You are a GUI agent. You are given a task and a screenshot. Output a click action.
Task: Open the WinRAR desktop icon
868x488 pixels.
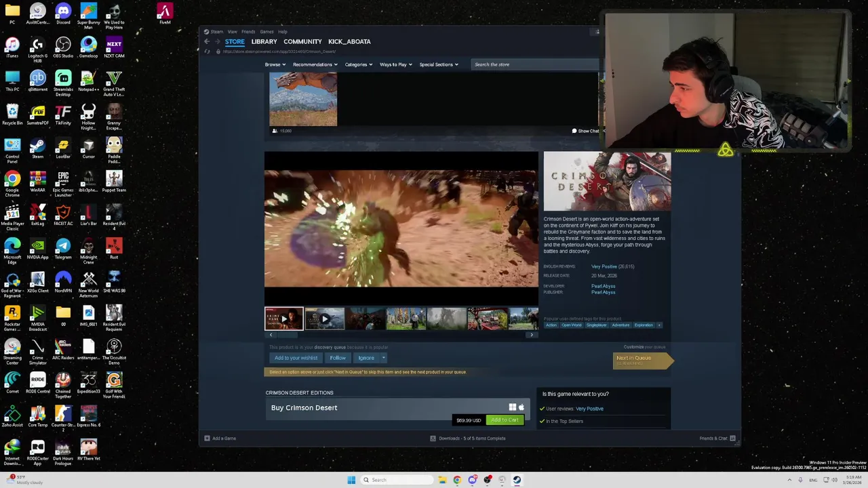click(37, 182)
